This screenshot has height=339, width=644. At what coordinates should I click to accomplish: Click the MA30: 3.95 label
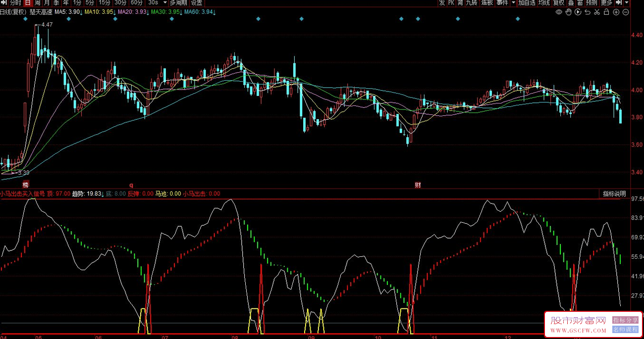(x=166, y=11)
